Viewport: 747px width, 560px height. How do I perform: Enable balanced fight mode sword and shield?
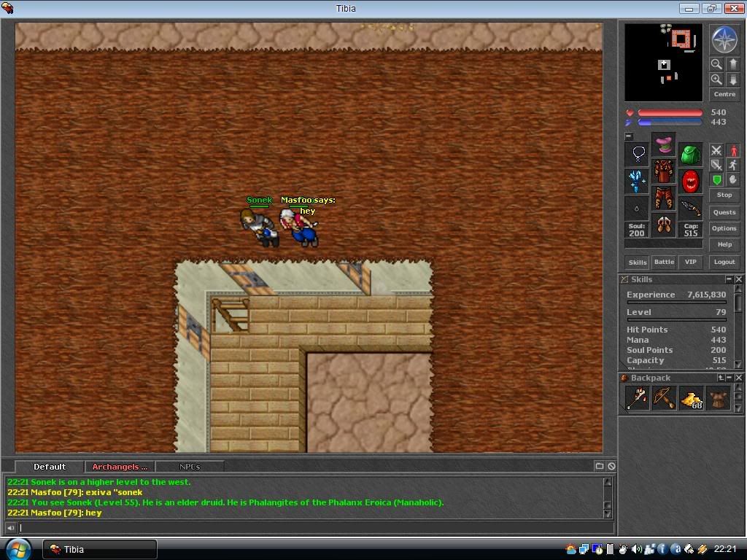coord(716,166)
